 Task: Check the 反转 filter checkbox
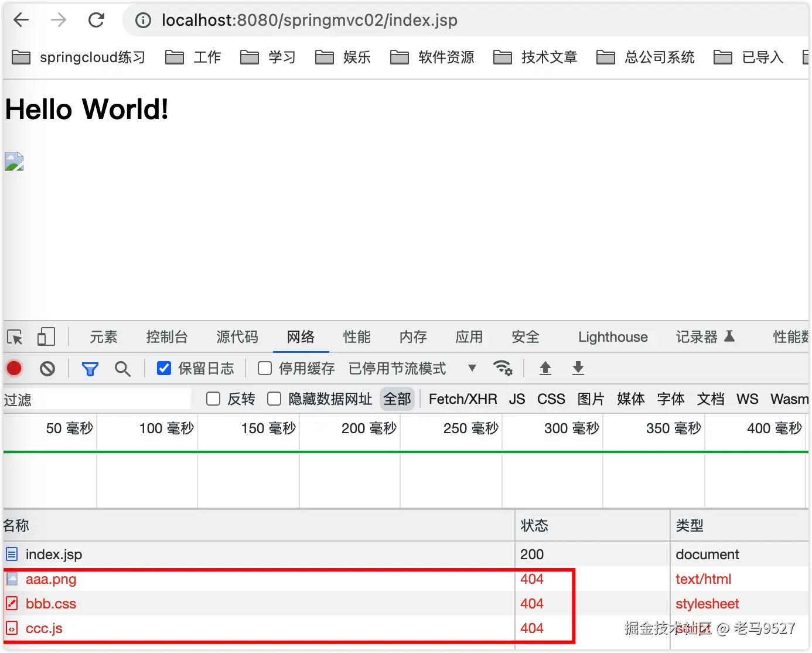coord(213,399)
